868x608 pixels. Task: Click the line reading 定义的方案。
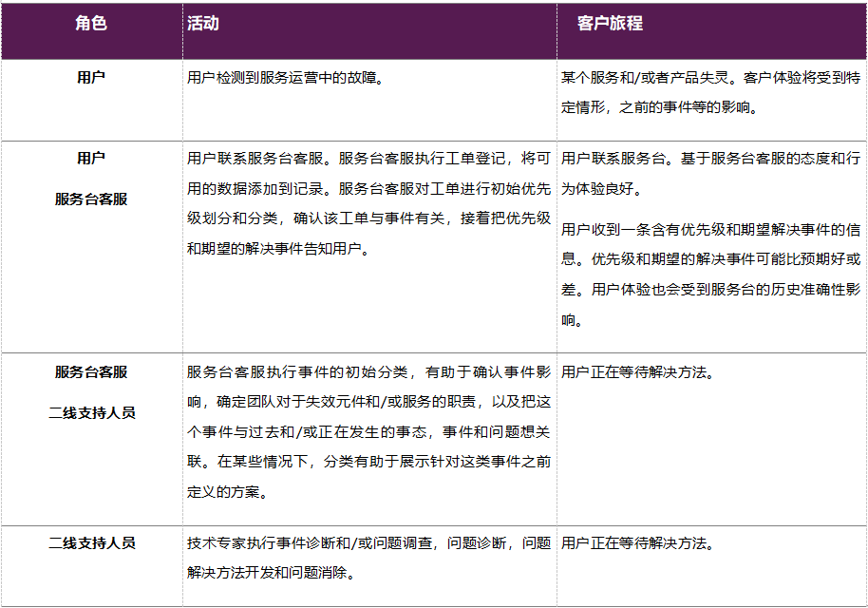(228, 492)
